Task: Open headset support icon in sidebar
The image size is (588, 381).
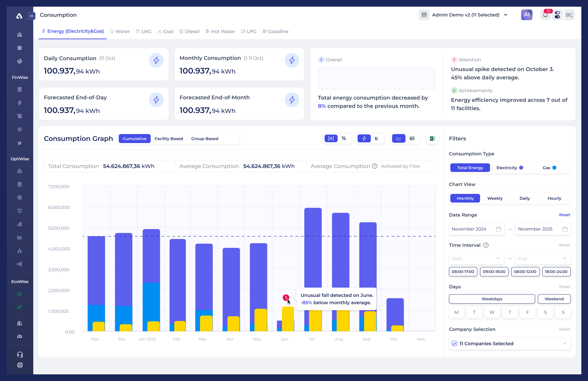Action: click(x=20, y=354)
